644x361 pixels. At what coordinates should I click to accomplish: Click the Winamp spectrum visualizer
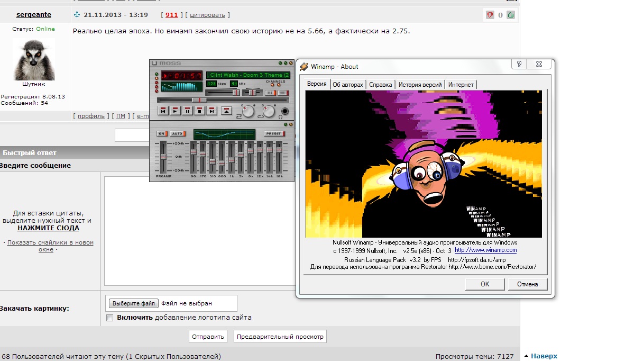click(x=181, y=86)
